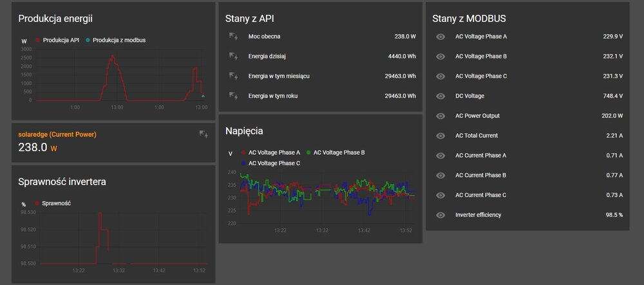The width and height of the screenshot is (644, 285).
Task: Click eye icon beside Inverter efficiency
Action: click(x=440, y=215)
